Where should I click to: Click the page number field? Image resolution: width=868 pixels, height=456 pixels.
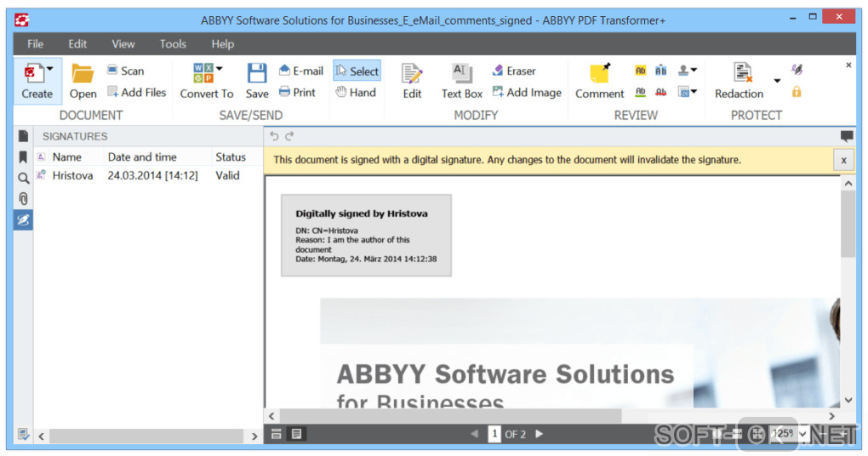pyautogui.click(x=494, y=434)
